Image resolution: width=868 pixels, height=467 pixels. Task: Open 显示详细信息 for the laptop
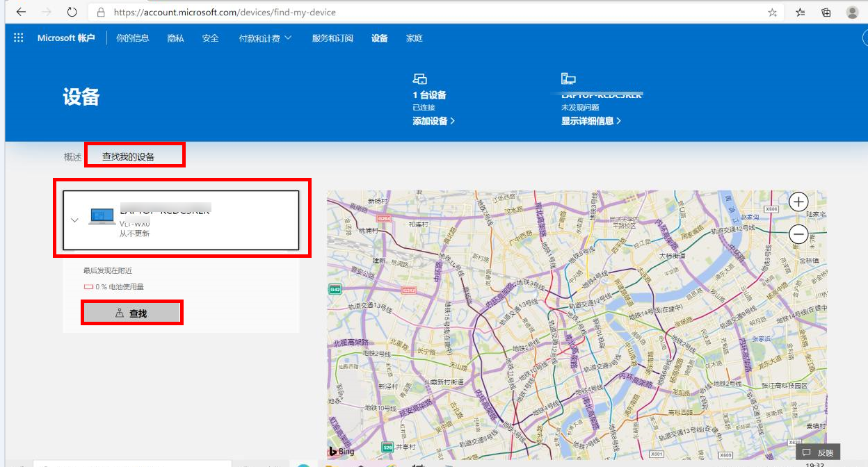590,121
